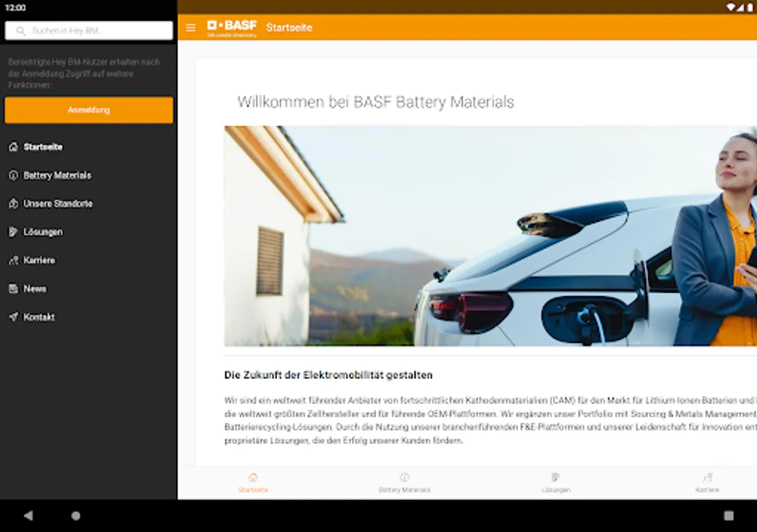Viewport: 757px width, 532px height.
Task: Click the Kontakt paper plane icon
Action: [x=13, y=317]
